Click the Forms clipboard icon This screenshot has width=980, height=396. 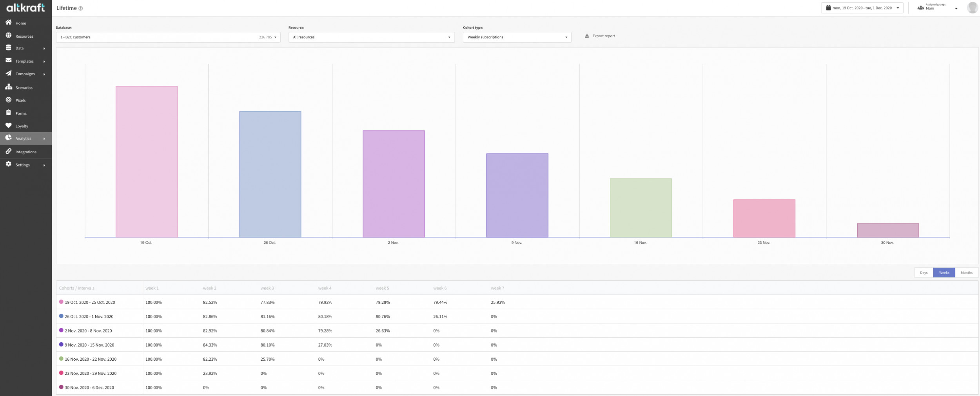coord(8,113)
